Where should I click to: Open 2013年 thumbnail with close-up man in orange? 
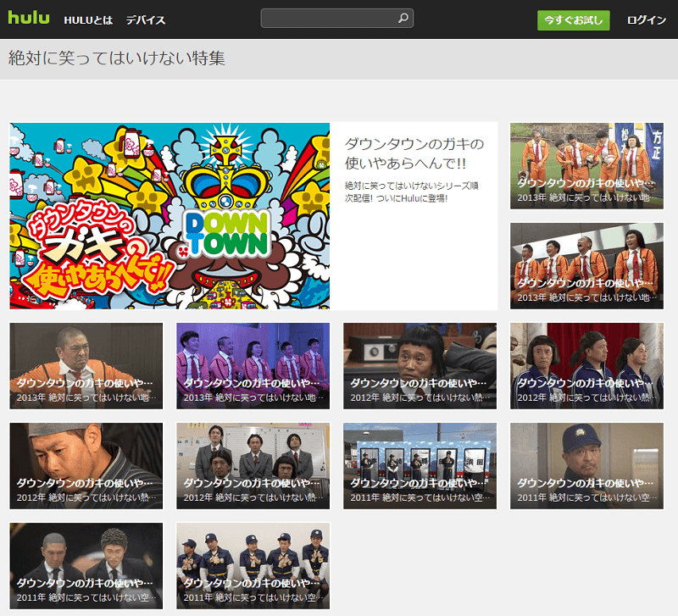[86, 366]
